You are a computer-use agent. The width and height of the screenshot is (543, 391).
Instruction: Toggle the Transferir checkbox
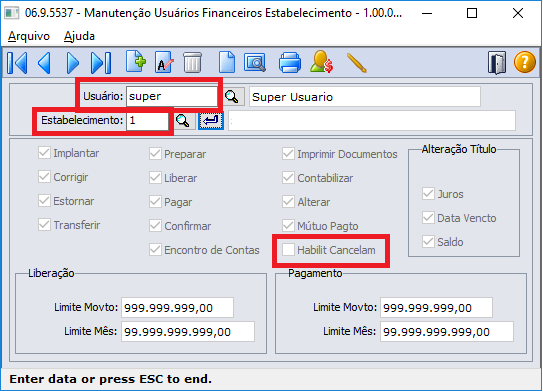(x=44, y=225)
